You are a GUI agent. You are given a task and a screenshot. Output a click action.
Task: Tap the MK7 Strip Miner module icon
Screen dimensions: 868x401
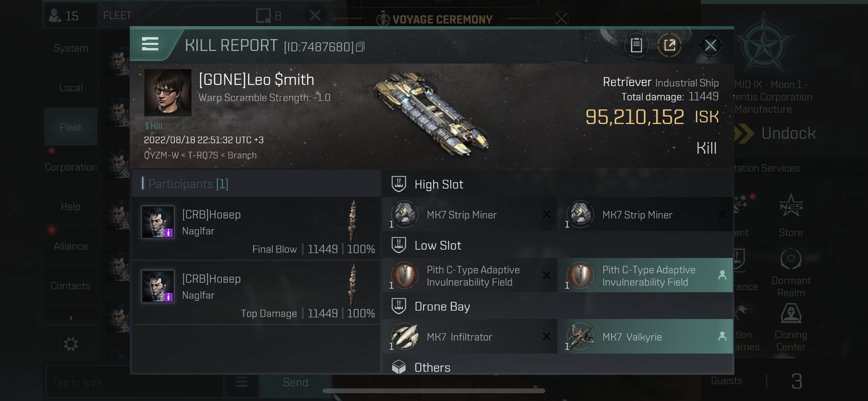[404, 214]
